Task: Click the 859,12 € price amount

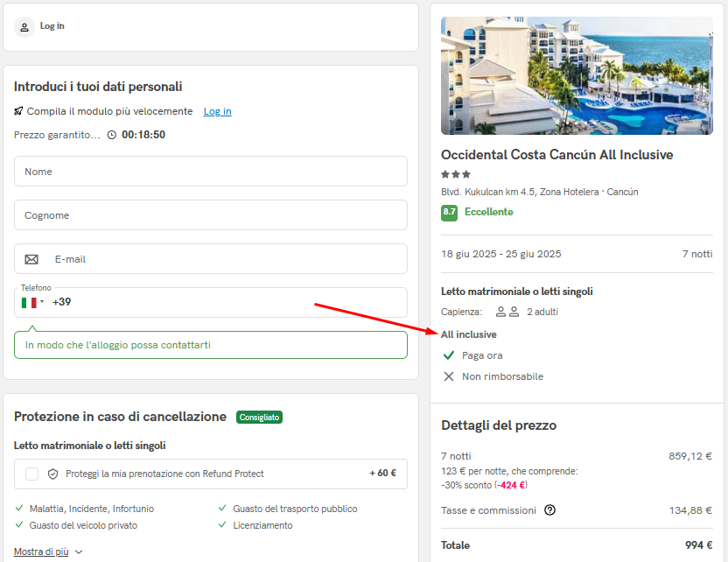Action: coord(689,456)
